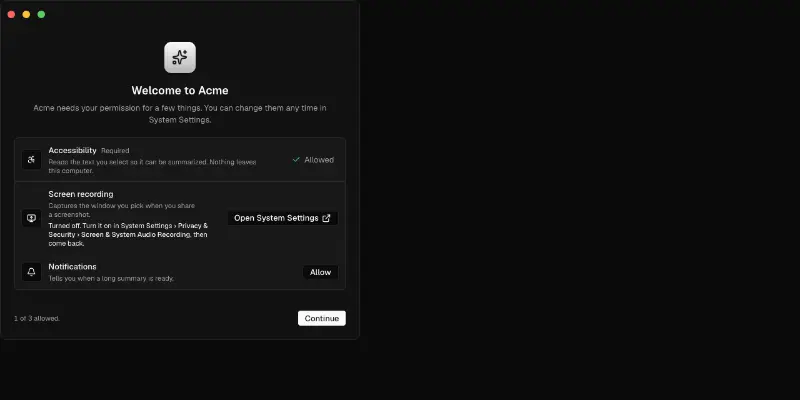The height and width of the screenshot is (400, 800).
Task: Minimize the window with yellow button
Action: 26,14
